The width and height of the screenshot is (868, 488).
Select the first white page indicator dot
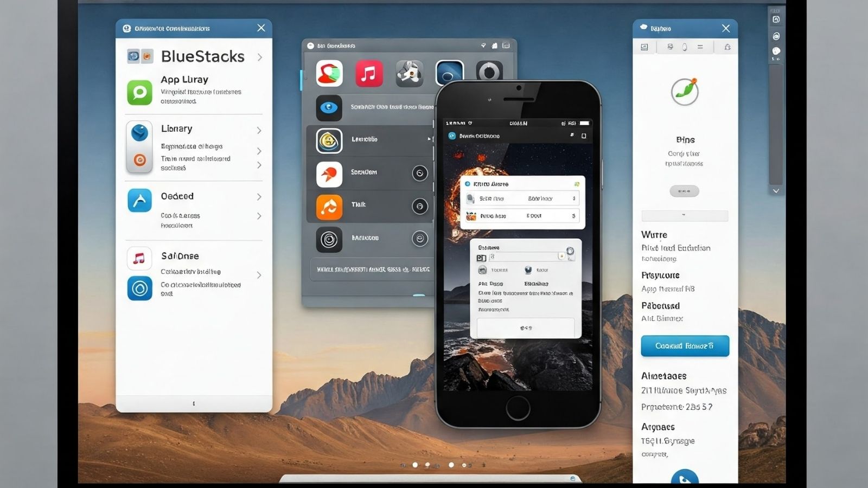click(x=415, y=465)
